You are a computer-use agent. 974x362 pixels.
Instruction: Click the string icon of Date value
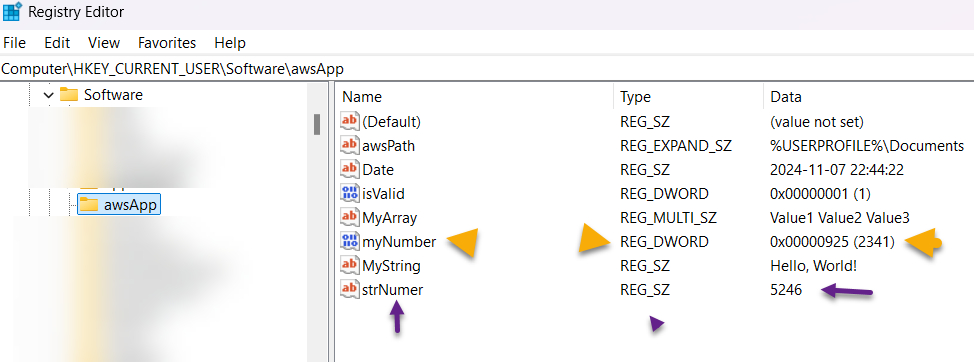(x=350, y=169)
